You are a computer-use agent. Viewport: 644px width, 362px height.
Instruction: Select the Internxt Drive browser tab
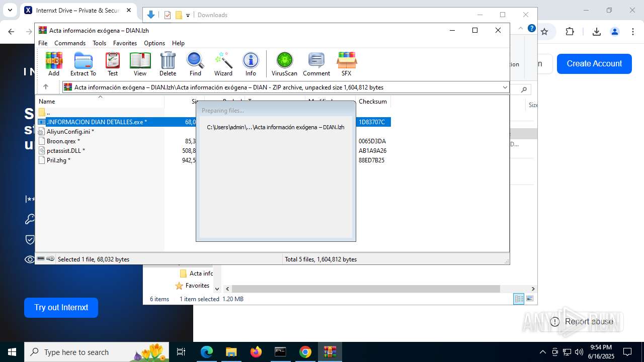pos(78,10)
